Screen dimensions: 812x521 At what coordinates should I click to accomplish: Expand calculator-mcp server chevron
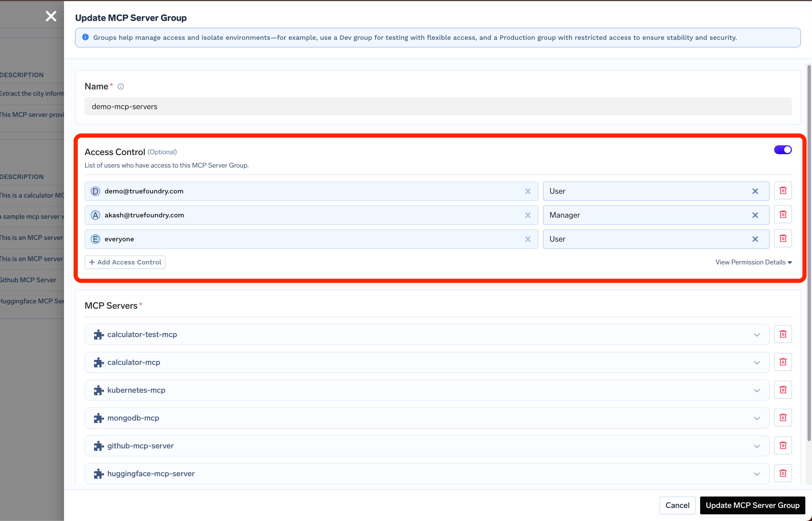[757, 363]
